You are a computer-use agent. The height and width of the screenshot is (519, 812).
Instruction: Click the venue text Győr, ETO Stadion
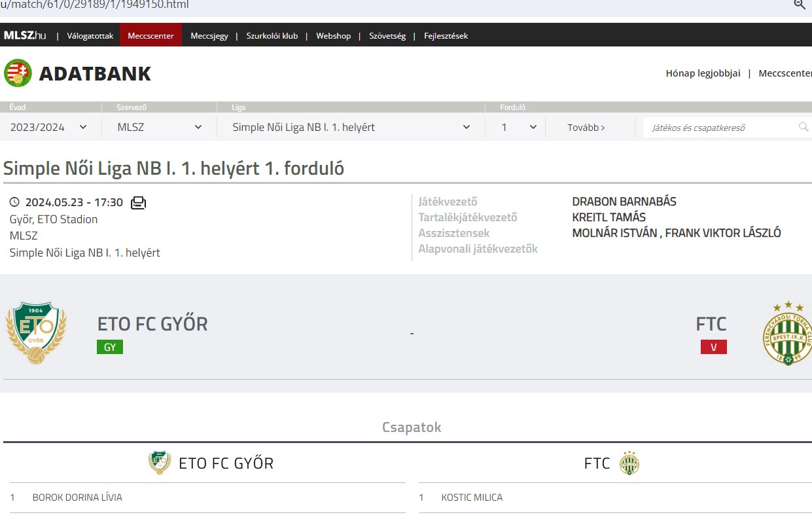click(54, 219)
